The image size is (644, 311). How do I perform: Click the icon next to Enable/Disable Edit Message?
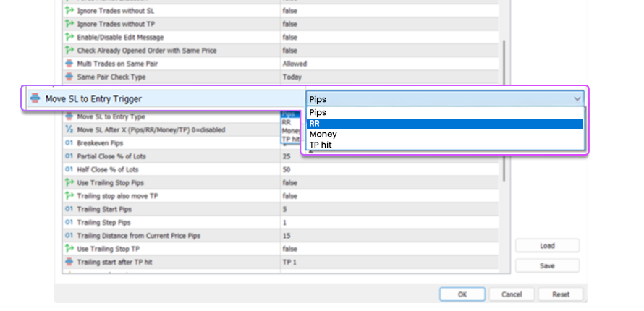[69, 38]
